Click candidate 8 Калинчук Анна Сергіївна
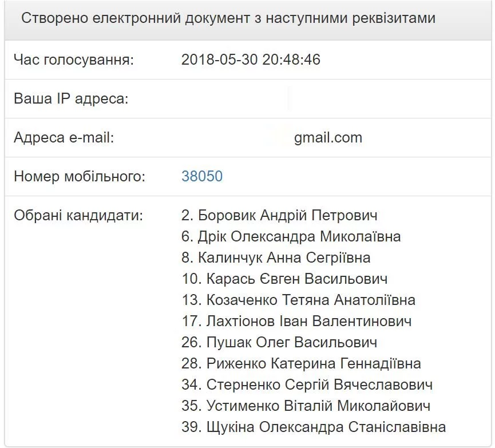 (276, 257)
